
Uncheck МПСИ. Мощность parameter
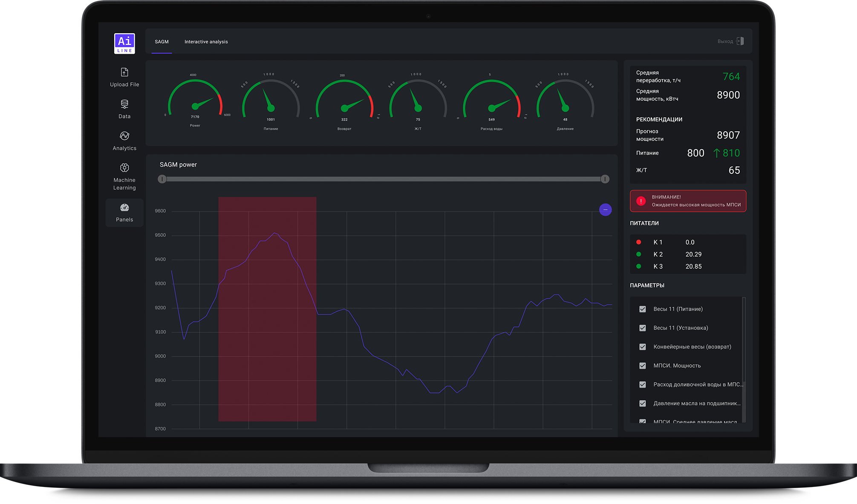click(643, 366)
